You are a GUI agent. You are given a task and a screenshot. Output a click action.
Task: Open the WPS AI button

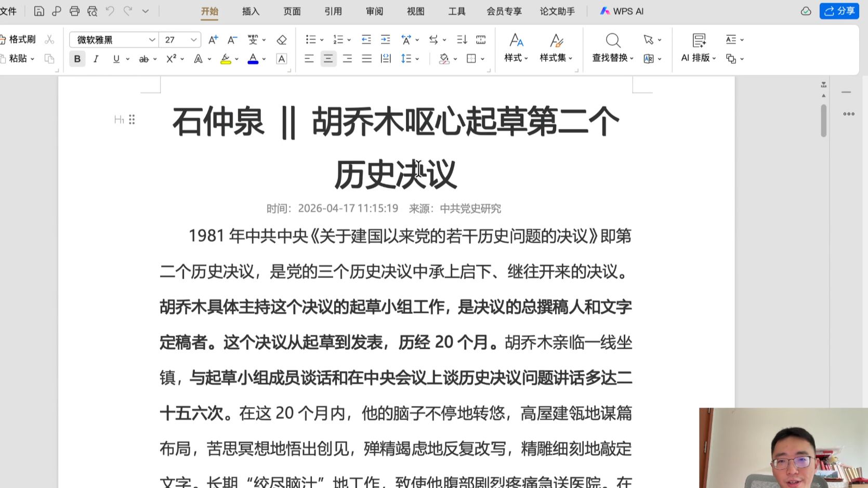click(622, 11)
